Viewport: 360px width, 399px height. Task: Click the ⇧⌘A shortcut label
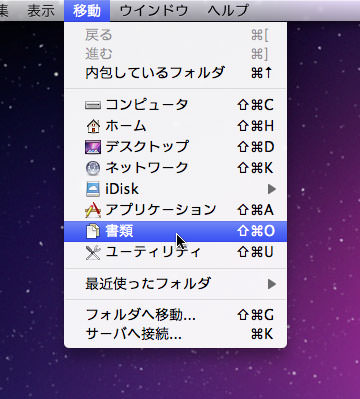[x=255, y=210]
